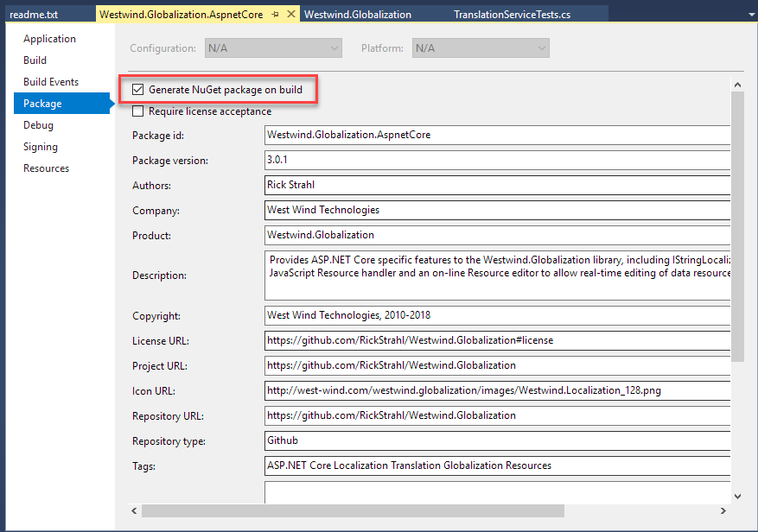
Task: Click the Repository type field
Action: [498, 441]
